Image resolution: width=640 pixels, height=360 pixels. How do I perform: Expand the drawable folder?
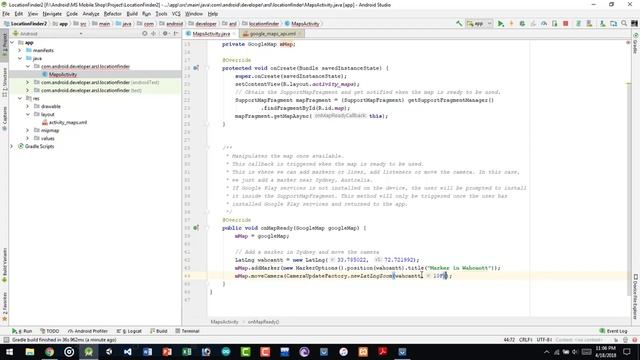pyautogui.click(x=27, y=107)
